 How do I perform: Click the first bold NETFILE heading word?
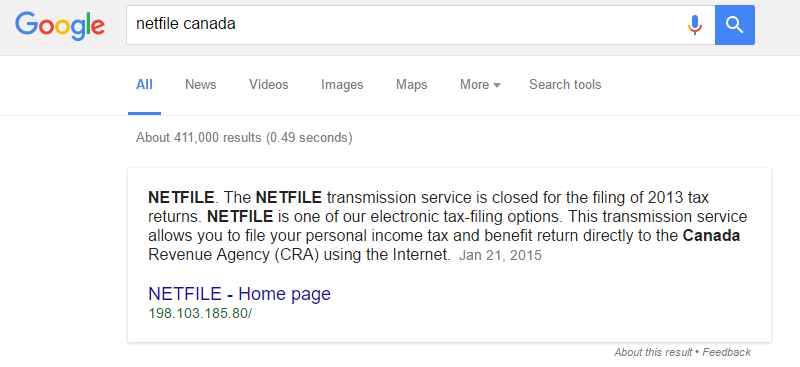[181, 197]
